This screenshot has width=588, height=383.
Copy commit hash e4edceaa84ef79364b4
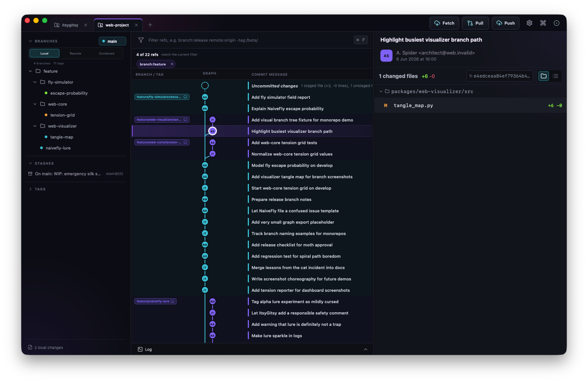[x=499, y=76]
